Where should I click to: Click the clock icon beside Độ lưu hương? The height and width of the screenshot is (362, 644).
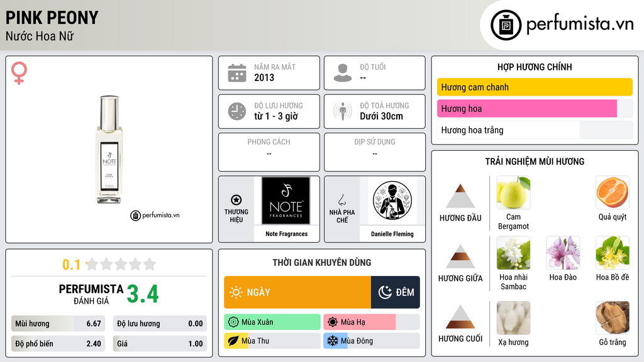[x=237, y=111]
